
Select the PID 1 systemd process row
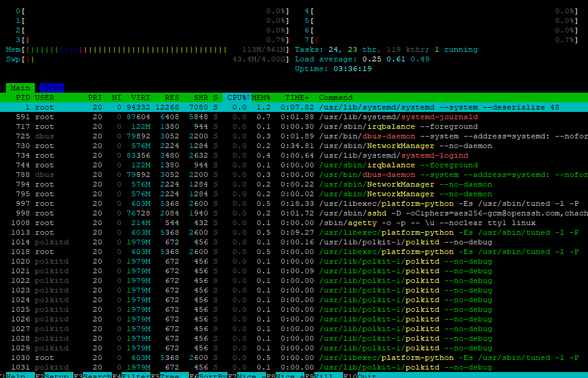[294, 107]
